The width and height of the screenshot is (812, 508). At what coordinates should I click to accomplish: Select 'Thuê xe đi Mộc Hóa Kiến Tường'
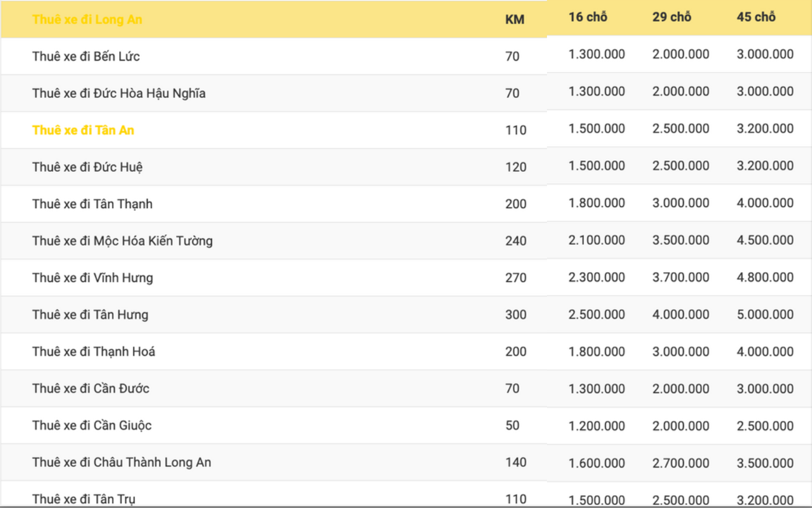pos(122,241)
